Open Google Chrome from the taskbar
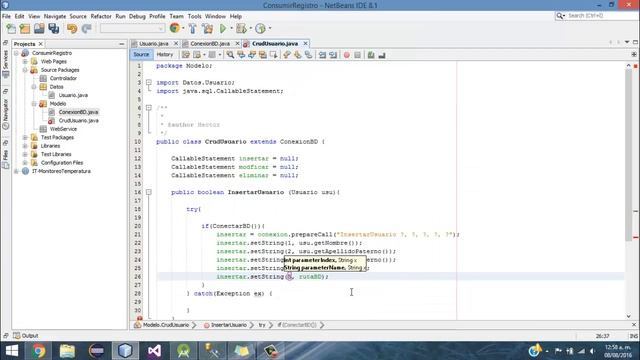The image size is (640, 360). point(38,351)
